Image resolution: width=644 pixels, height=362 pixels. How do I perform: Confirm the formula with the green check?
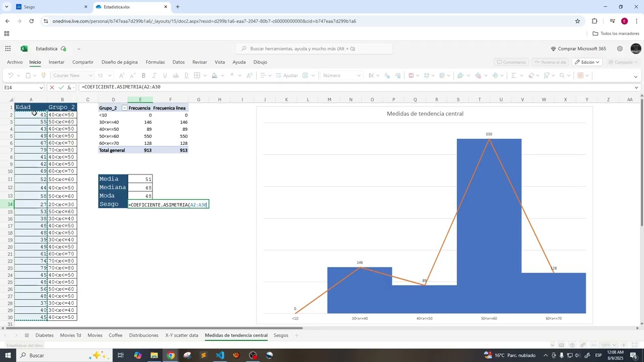[61, 87]
